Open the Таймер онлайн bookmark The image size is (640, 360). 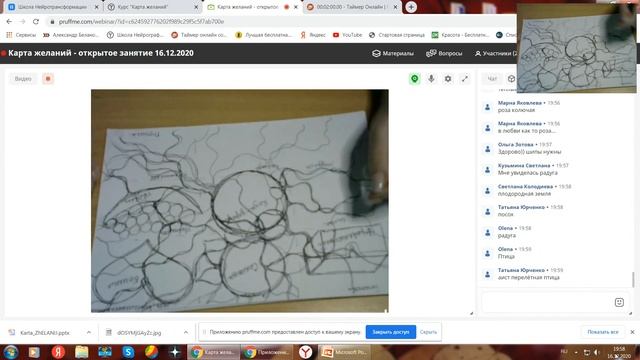[x=199, y=35]
